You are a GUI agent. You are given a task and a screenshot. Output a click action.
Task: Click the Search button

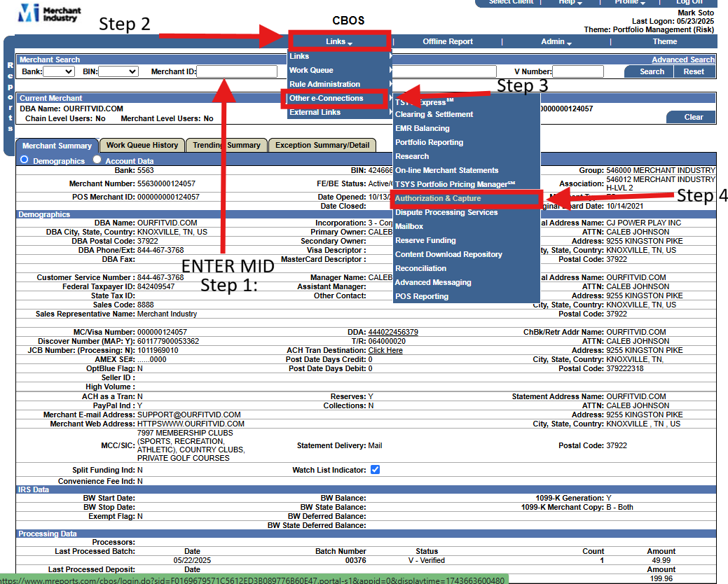point(652,71)
